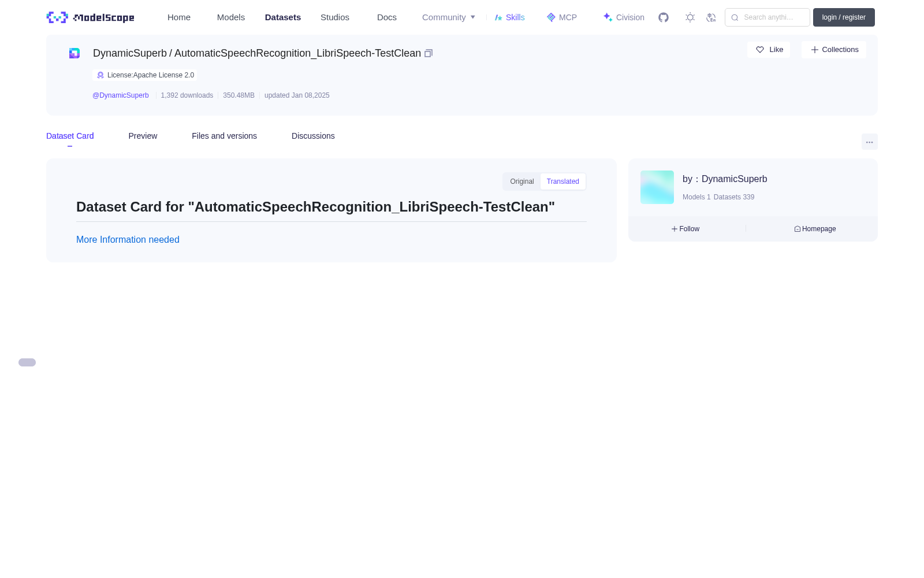Open the Studios section
924x578 pixels.
click(x=335, y=17)
